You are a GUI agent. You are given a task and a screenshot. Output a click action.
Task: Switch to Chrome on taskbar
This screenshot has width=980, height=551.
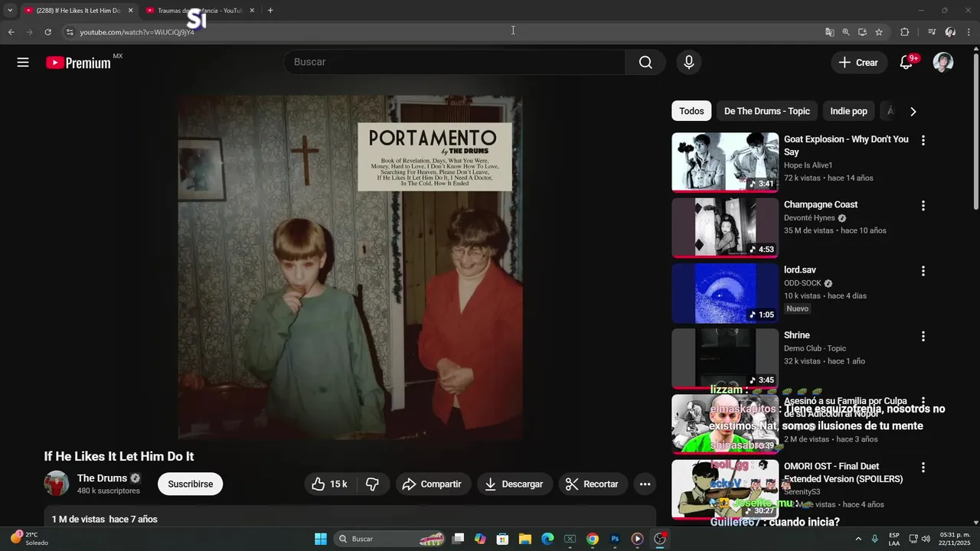coord(593,539)
